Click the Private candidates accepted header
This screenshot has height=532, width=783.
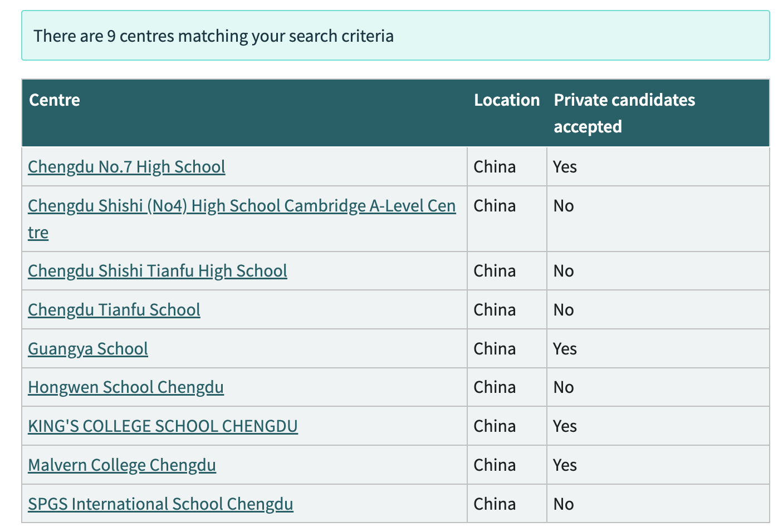point(624,114)
